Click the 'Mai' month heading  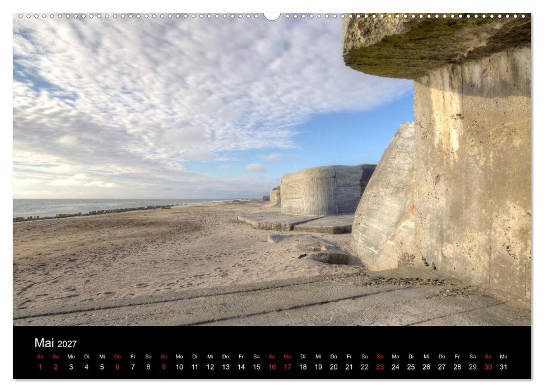[x=44, y=343]
